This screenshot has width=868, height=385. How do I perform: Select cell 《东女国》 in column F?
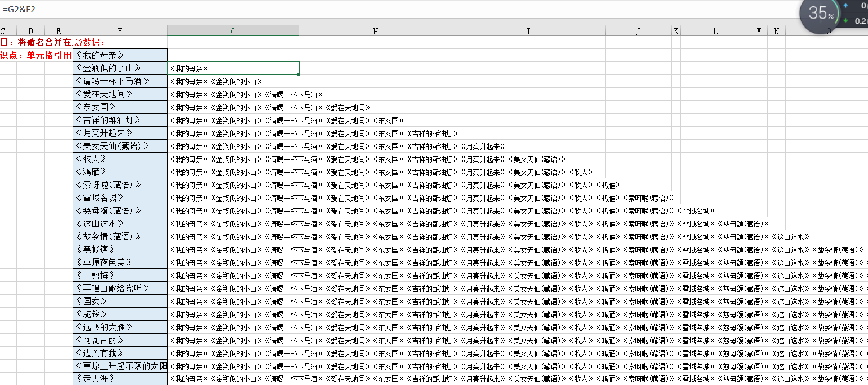pos(120,107)
